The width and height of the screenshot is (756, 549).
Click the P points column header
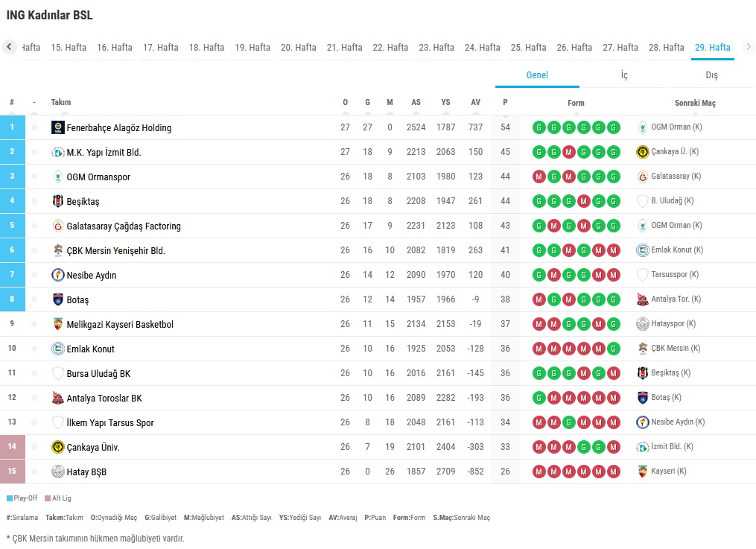coord(505,102)
